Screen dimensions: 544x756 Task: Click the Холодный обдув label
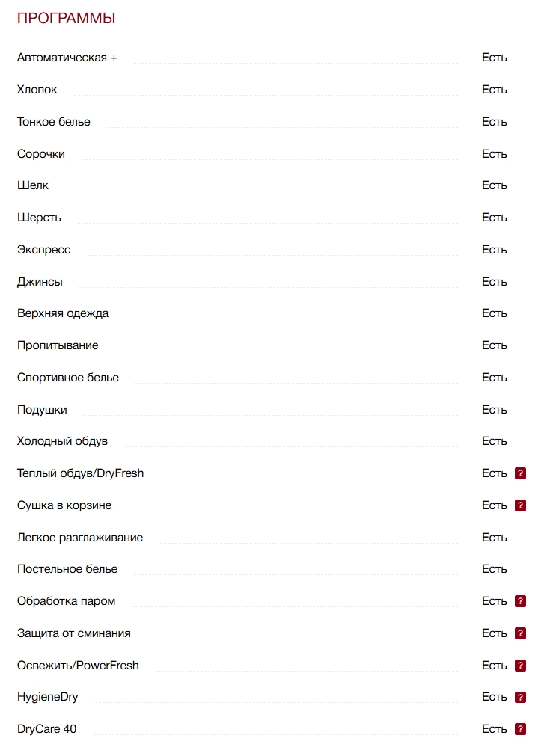click(62, 441)
